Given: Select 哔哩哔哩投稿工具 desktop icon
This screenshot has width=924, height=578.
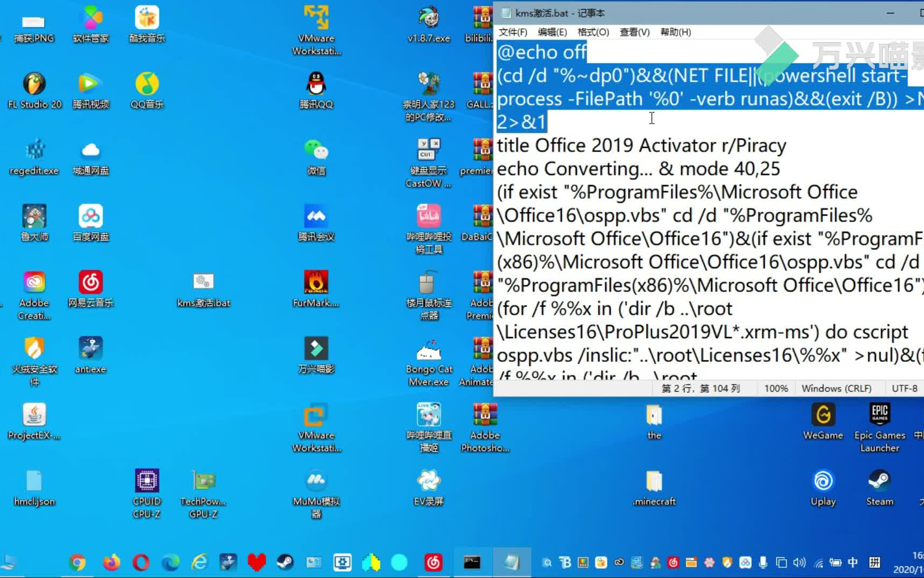Looking at the screenshot, I should (x=429, y=229).
